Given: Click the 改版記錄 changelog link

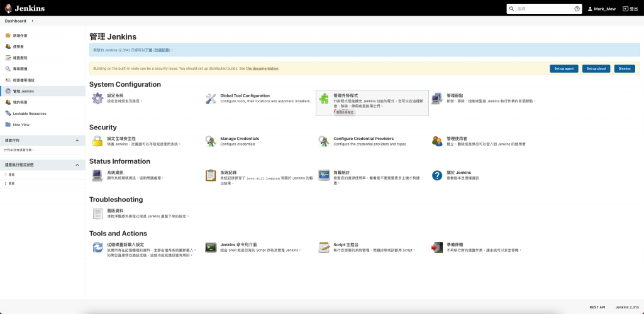Looking at the screenshot, I should click(162, 50).
